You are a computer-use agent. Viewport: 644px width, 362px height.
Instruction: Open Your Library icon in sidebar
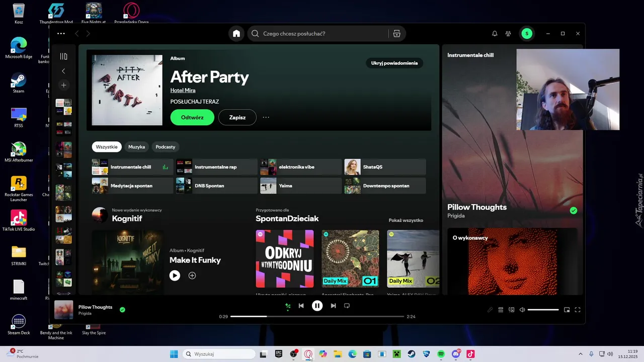[x=63, y=56]
